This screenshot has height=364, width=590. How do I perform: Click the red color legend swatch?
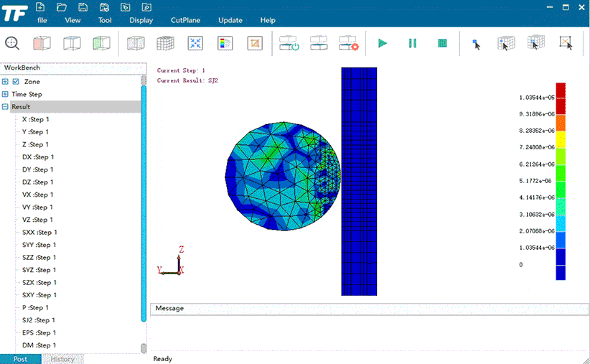pos(561,98)
